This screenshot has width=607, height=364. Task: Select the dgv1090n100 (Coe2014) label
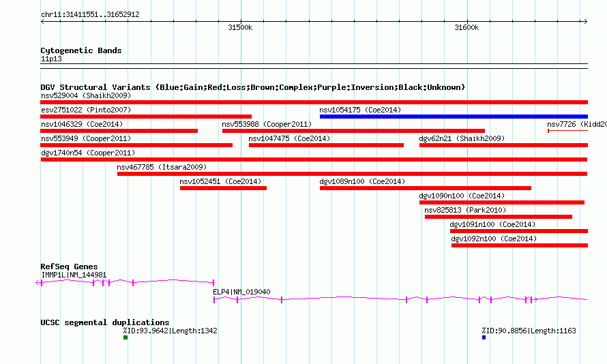(462, 196)
